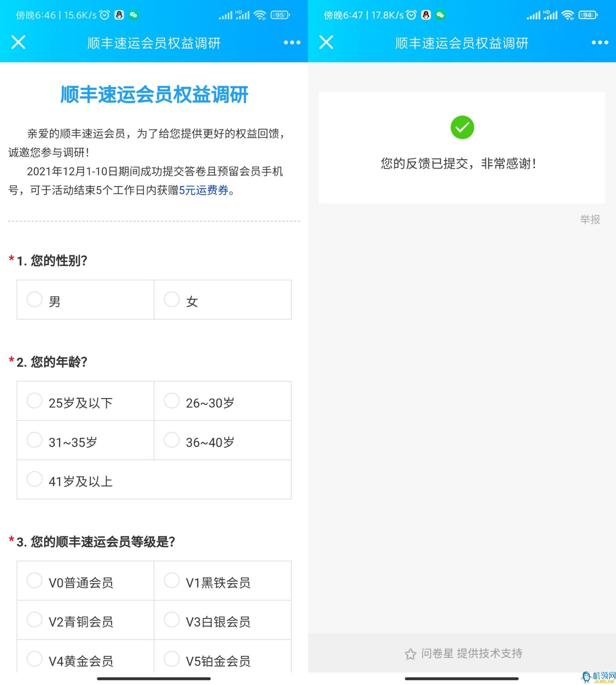Open the right page three-dot menu

(x=600, y=42)
